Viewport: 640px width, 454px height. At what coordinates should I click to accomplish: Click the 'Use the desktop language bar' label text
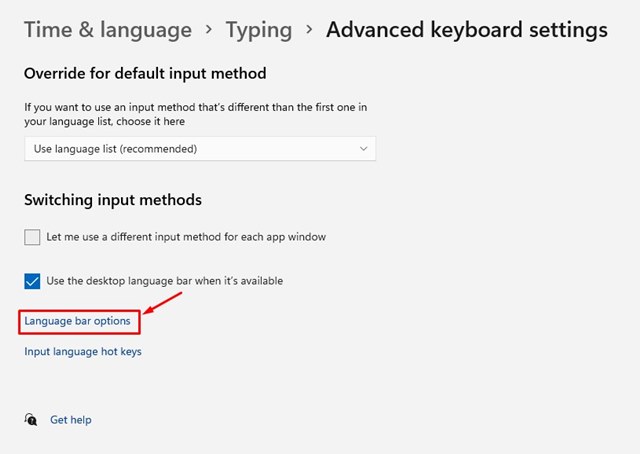point(164,281)
